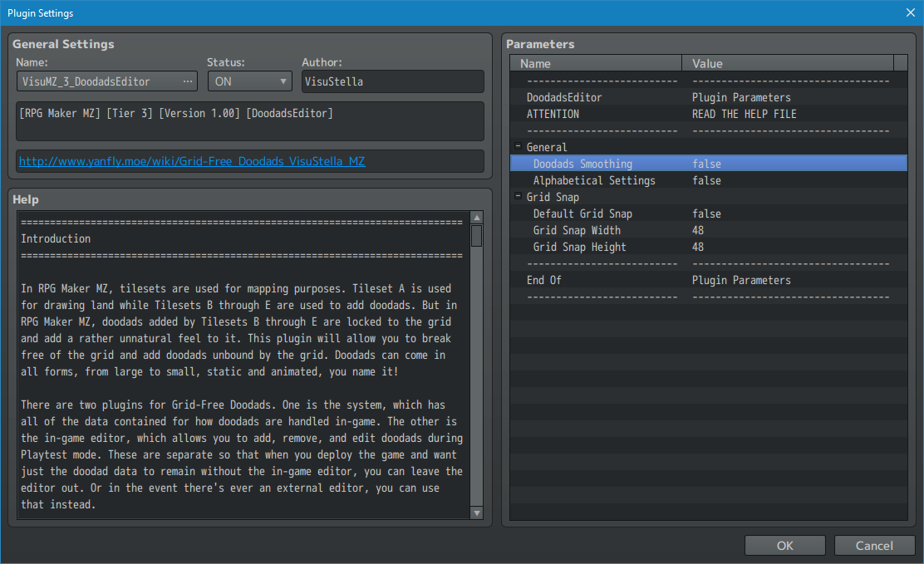Close the Plugin Settings dialog

[x=911, y=12]
